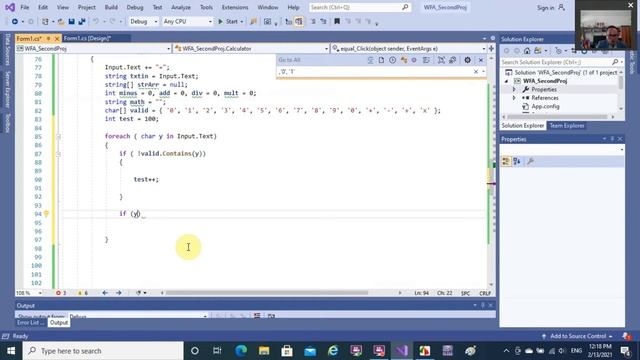Open the Visual Studio taskbar icon
This screenshot has width=640, height=360.
(402, 351)
